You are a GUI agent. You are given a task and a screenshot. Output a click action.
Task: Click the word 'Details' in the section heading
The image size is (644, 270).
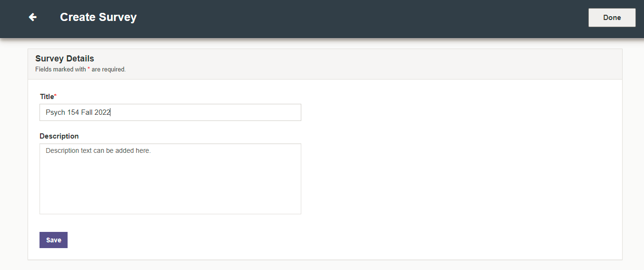point(80,59)
